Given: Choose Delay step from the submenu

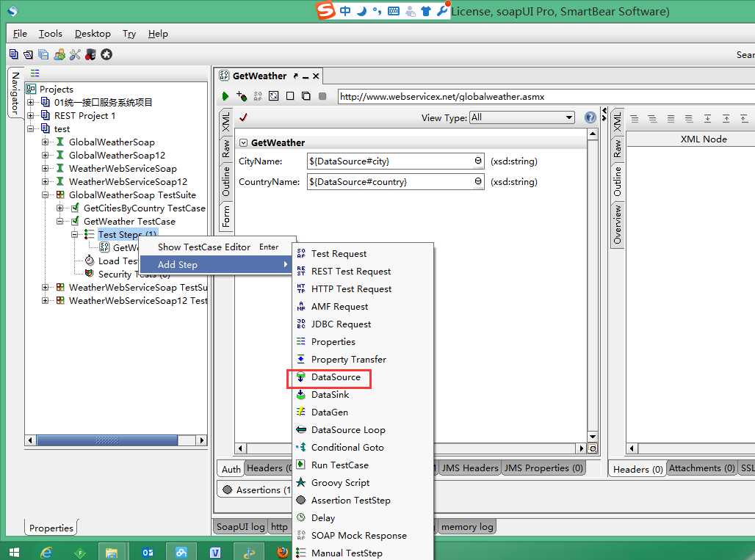Looking at the screenshot, I should (x=322, y=518).
